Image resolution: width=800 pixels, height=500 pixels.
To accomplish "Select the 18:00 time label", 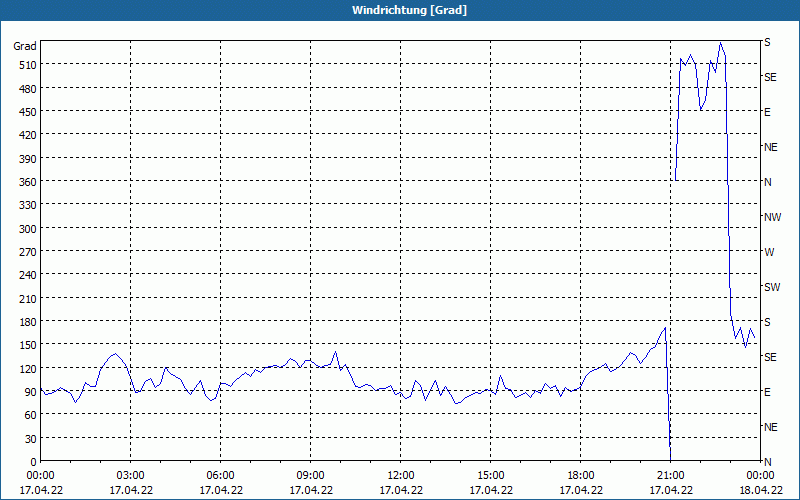I will pos(581,476).
